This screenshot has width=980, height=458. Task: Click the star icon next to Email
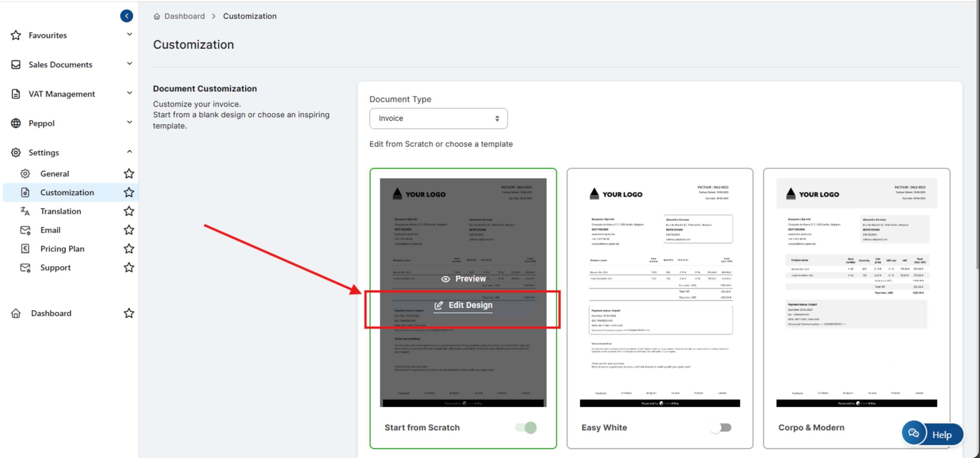pyautogui.click(x=129, y=230)
